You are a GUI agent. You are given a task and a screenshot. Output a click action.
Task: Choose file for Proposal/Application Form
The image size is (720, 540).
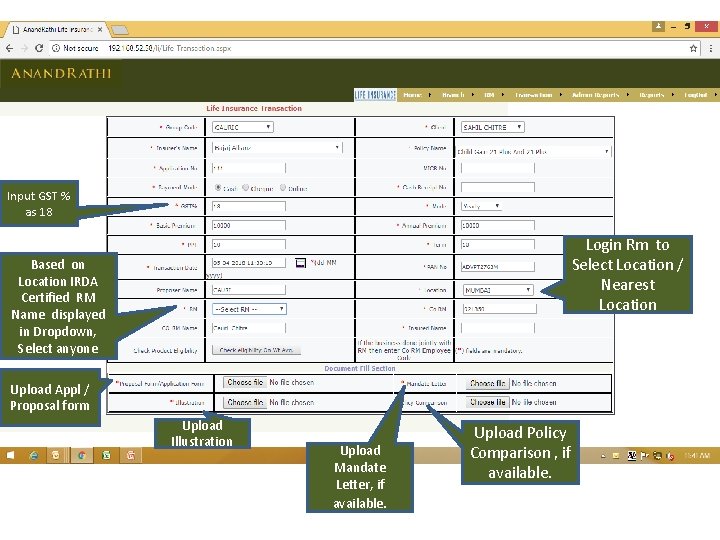[x=245, y=382]
